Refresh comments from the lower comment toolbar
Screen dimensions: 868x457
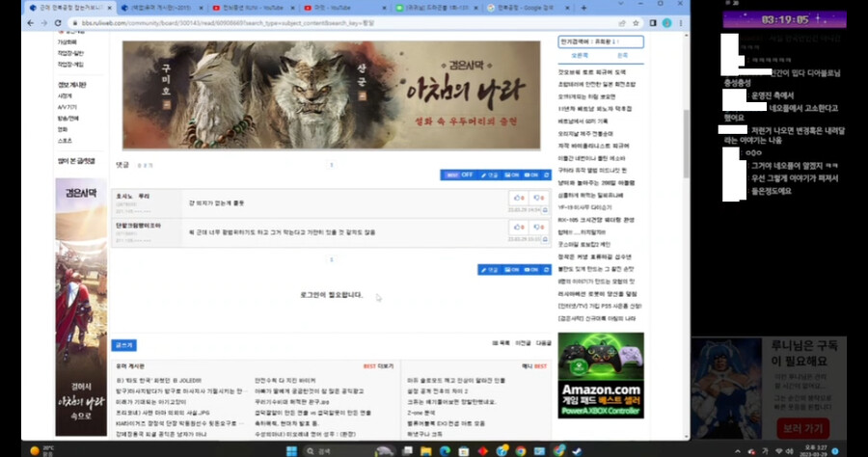pyautogui.click(x=546, y=269)
